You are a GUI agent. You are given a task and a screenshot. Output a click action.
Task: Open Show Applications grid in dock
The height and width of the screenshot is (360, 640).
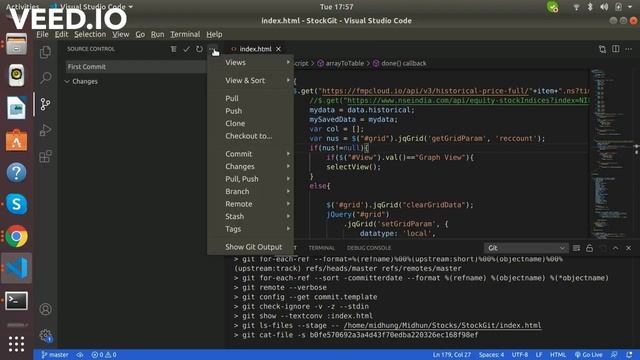click(x=16, y=344)
